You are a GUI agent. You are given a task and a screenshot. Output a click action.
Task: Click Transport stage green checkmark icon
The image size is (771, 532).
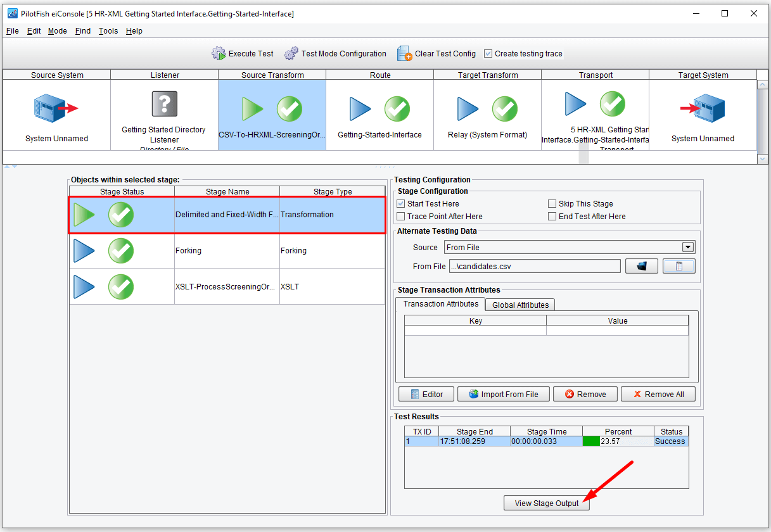tap(613, 104)
